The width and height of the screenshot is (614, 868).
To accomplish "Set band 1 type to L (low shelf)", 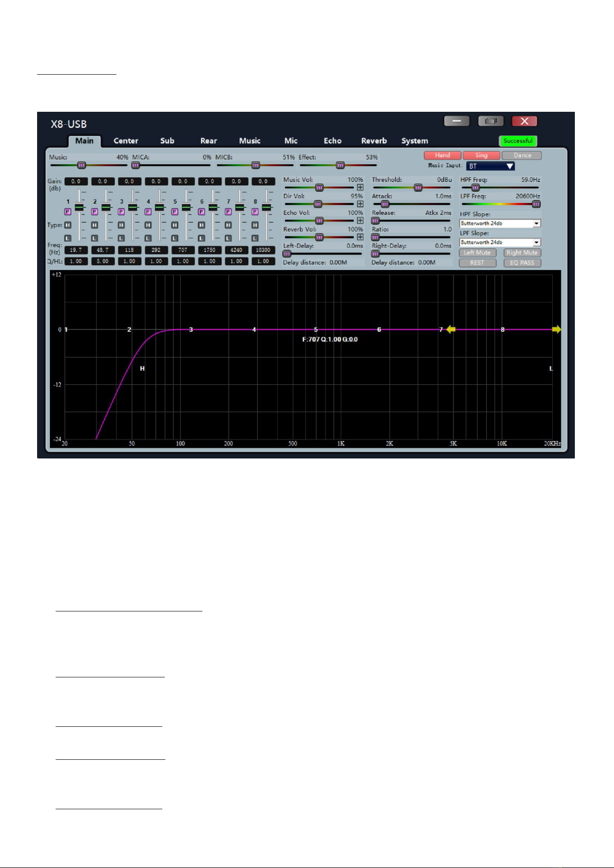I will [67, 238].
